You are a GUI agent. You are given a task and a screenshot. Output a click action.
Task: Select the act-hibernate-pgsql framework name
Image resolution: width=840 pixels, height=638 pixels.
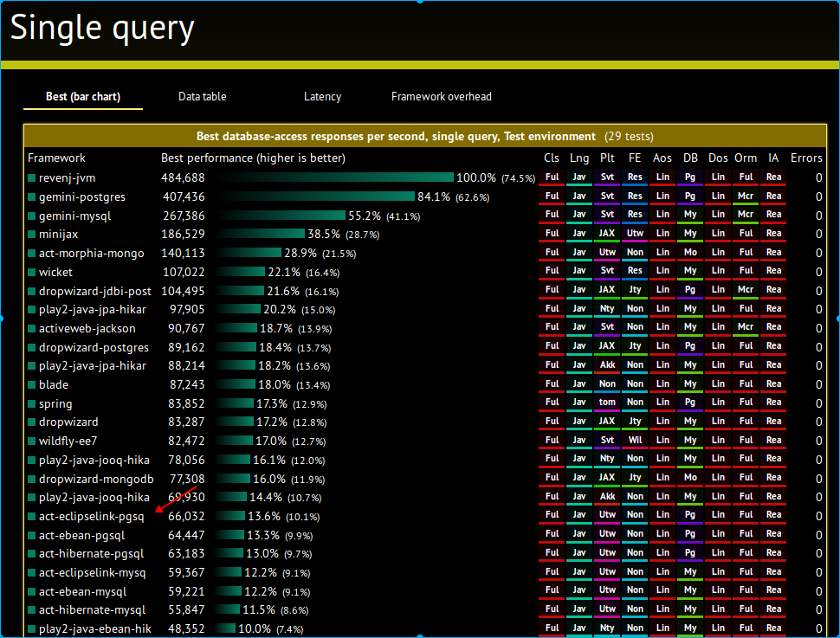click(92, 554)
